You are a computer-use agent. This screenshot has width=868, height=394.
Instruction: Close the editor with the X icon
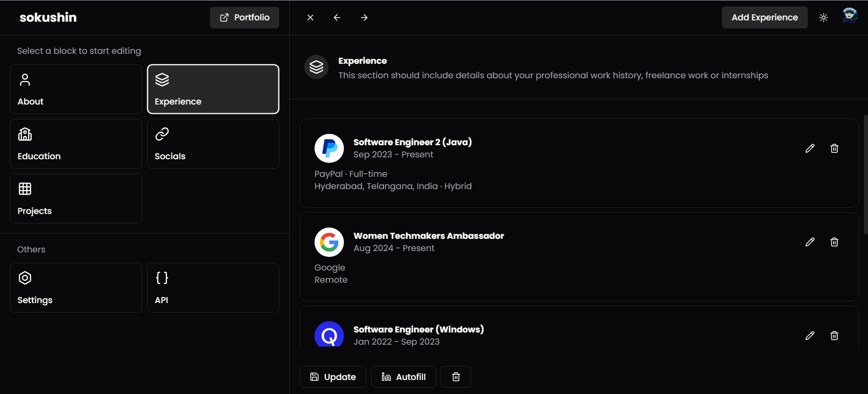point(310,18)
